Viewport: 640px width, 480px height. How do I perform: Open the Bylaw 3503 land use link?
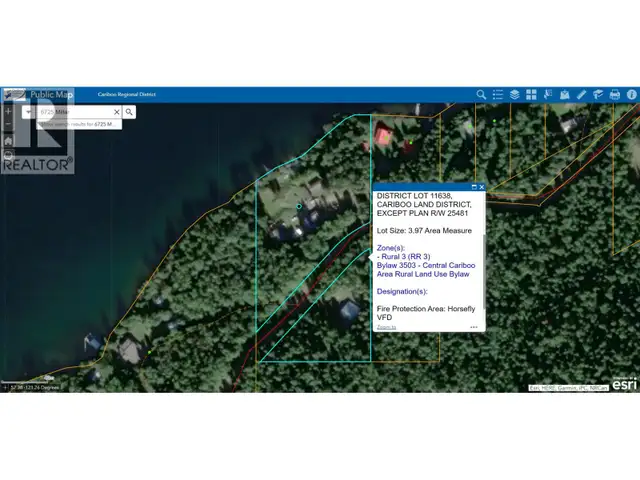(x=426, y=270)
